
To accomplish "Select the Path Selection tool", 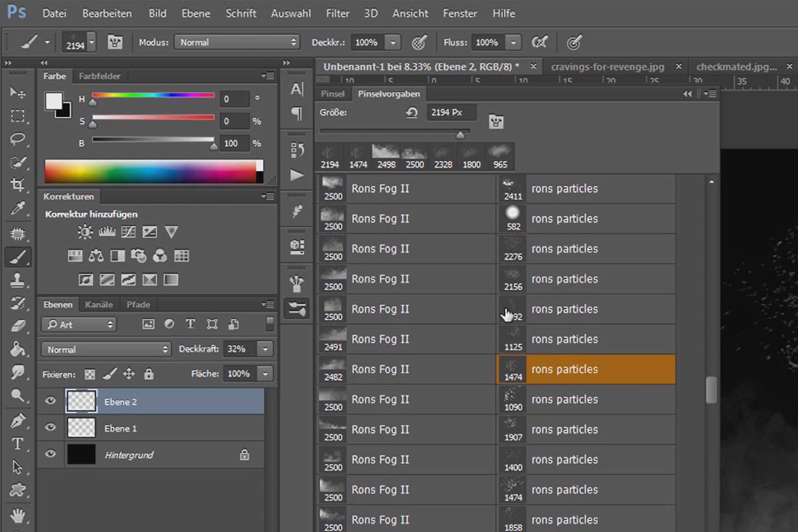I will click(x=18, y=467).
